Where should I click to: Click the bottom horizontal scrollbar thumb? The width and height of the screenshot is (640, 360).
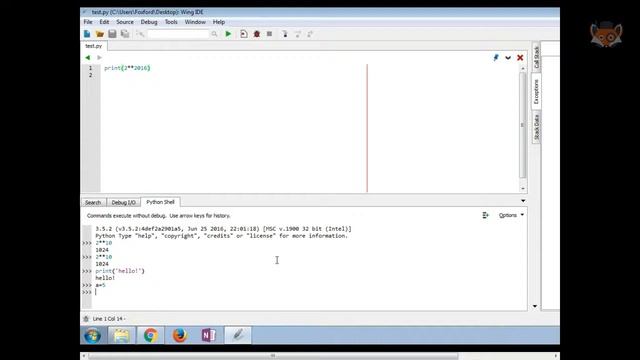pyautogui.click(x=273, y=356)
